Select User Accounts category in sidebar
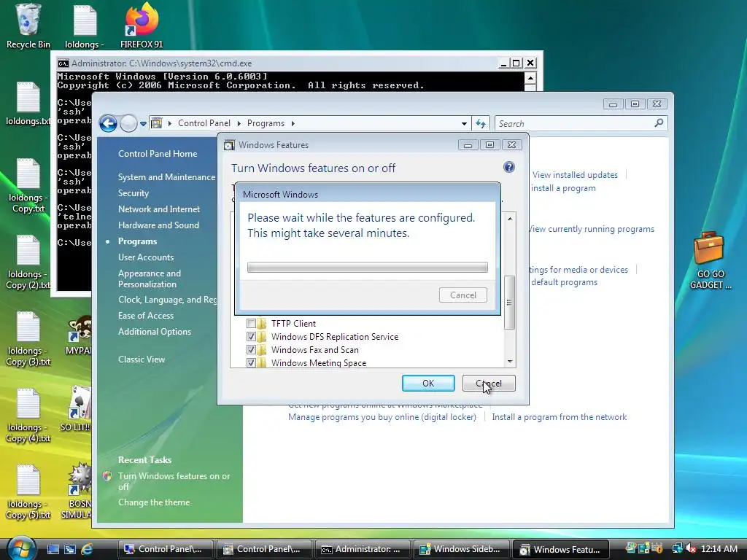The height and width of the screenshot is (560, 747). (146, 257)
